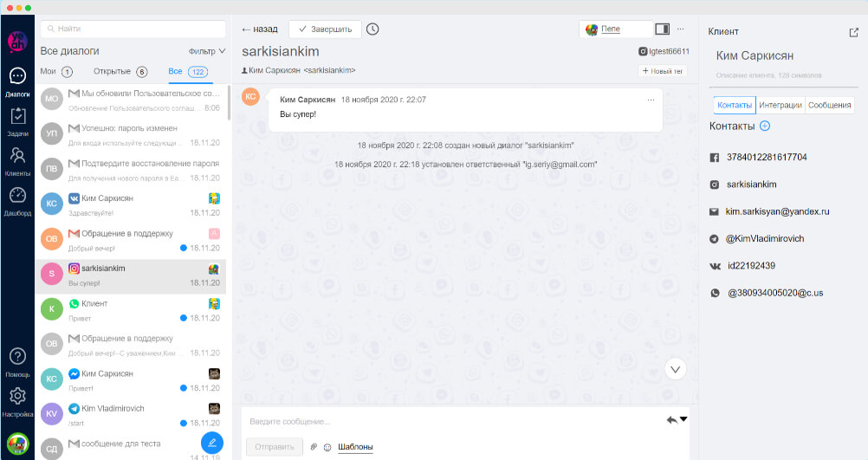The width and height of the screenshot is (868, 460).
Task: Click the user avatar at sidebar bottom
Action: click(x=17, y=444)
